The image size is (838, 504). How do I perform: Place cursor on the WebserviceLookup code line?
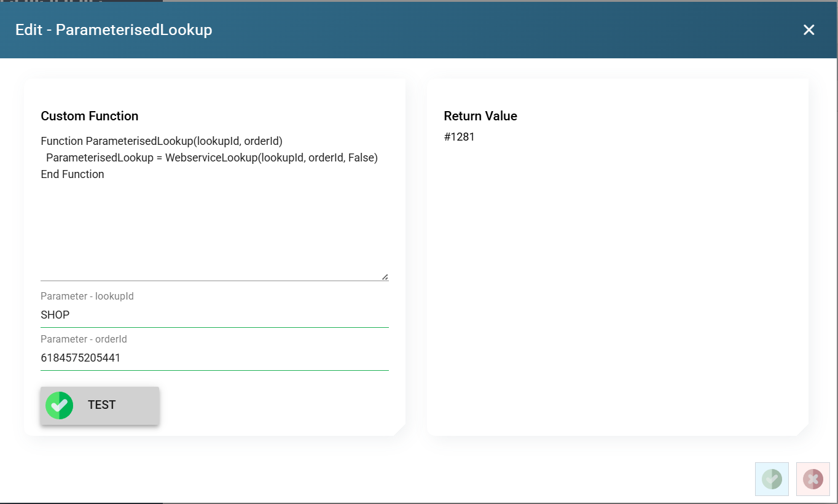tap(212, 158)
